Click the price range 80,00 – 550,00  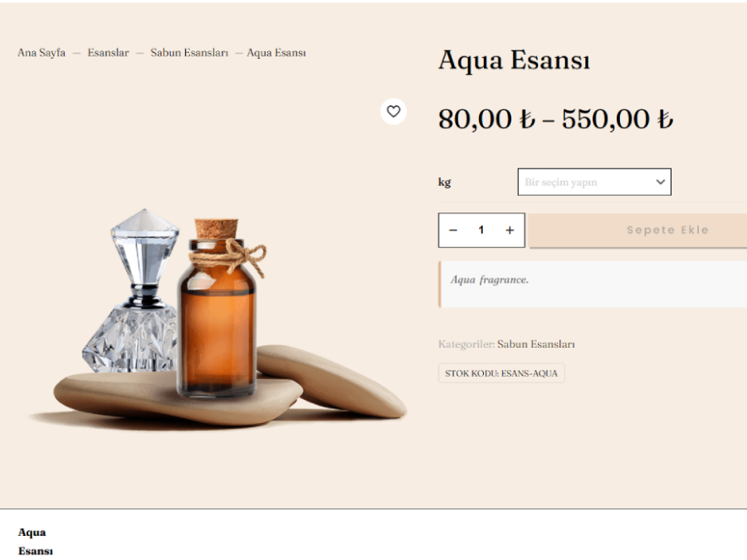[x=555, y=119]
